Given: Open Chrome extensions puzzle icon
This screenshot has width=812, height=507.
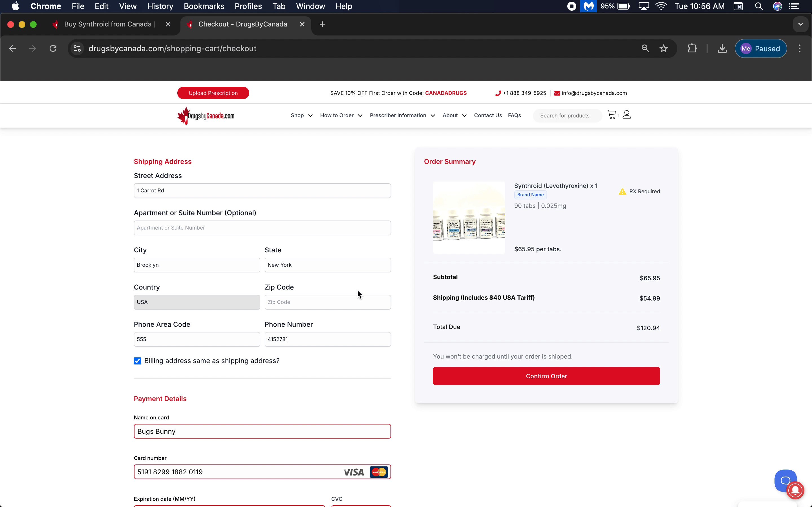Looking at the screenshot, I should pos(692,49).
